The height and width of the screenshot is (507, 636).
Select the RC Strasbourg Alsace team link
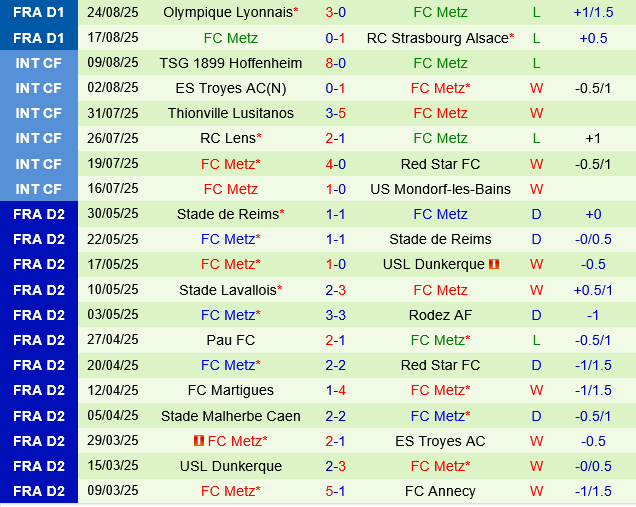point(438,38)
